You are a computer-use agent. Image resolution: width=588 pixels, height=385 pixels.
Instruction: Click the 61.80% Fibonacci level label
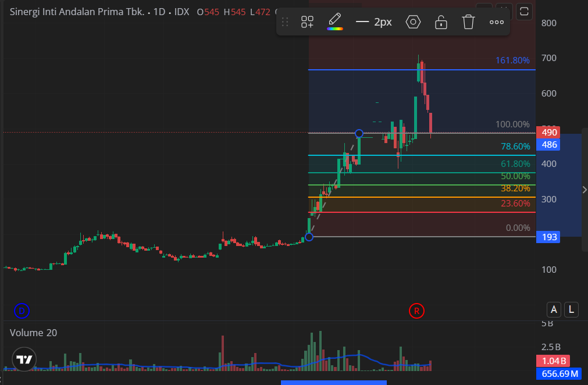pyautogui.click(x=516, y=164)
